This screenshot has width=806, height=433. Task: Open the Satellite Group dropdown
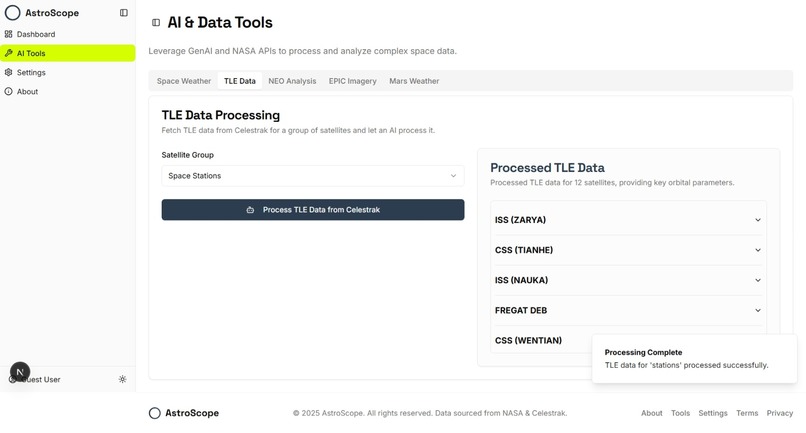(313, 176)
